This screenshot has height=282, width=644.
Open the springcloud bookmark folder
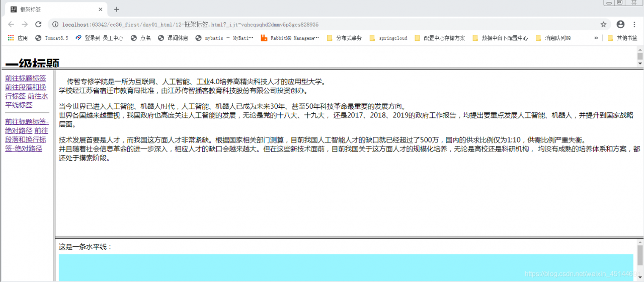388,38
